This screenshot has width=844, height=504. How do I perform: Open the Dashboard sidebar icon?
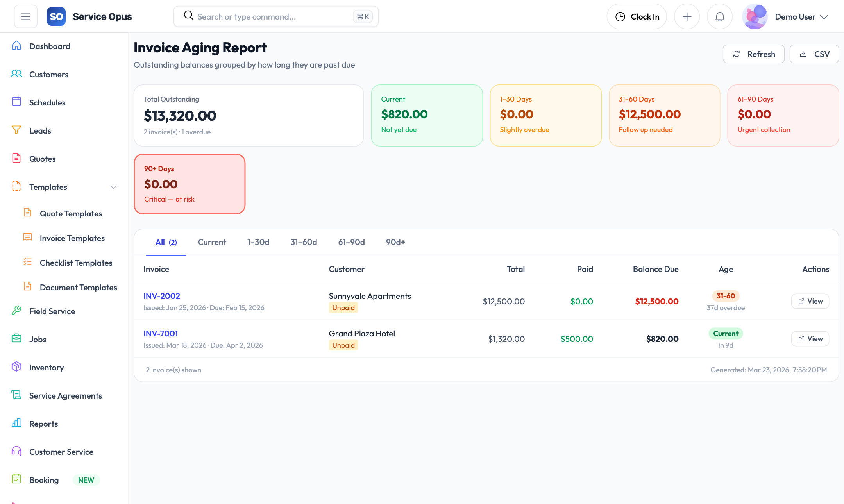point(16,46)
